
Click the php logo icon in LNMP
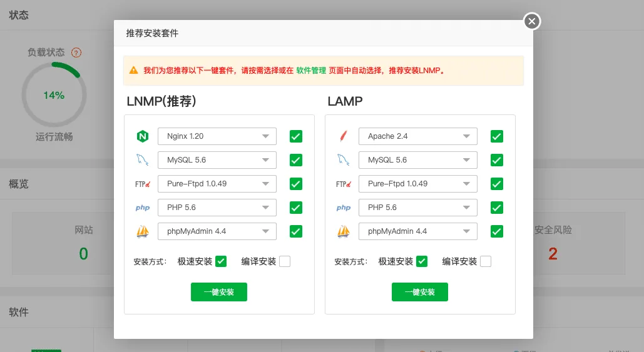(x=143, y=208)
